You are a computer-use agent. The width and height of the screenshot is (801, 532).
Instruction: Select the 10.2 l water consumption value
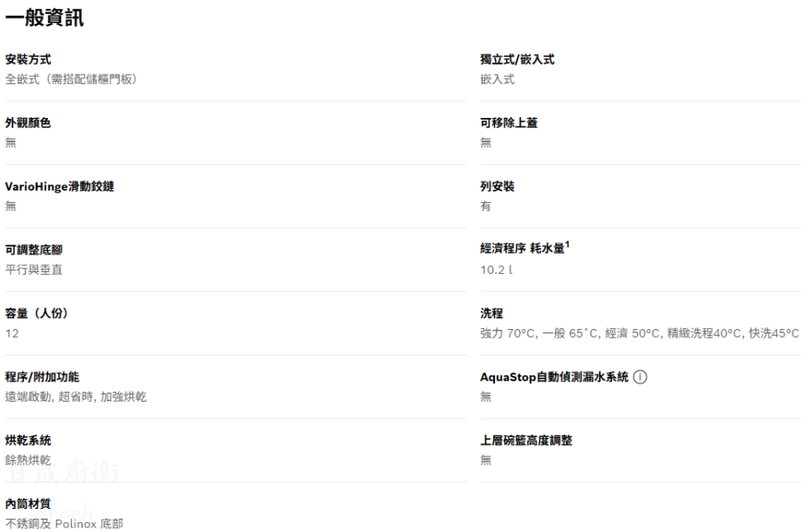point(497,270)
